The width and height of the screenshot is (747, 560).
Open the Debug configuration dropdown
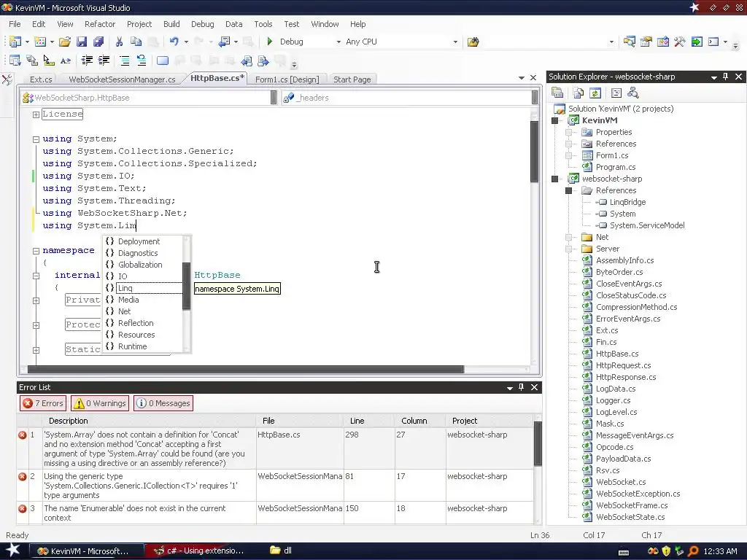[338, 42]
